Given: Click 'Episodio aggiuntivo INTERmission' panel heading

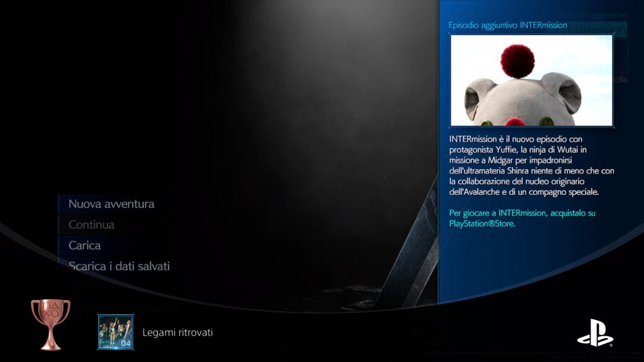Looking at the screenshot, I should (508, 25).
